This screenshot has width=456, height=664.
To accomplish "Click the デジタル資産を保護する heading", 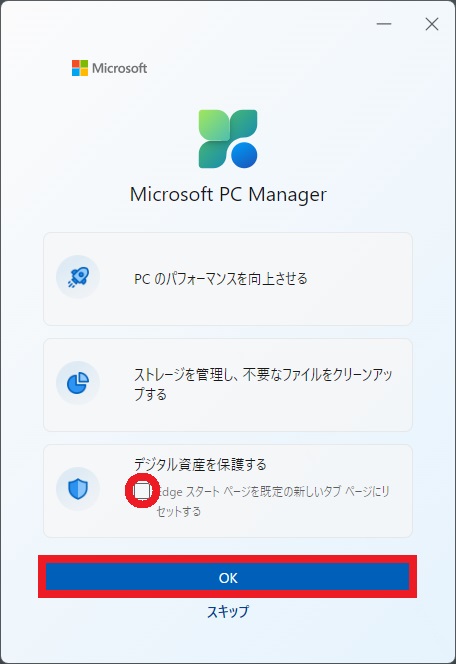I will 200,464.
